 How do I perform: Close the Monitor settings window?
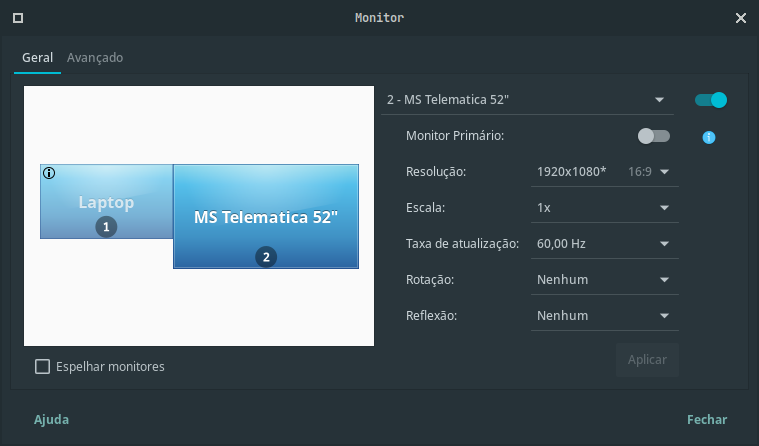pos(741,18)
